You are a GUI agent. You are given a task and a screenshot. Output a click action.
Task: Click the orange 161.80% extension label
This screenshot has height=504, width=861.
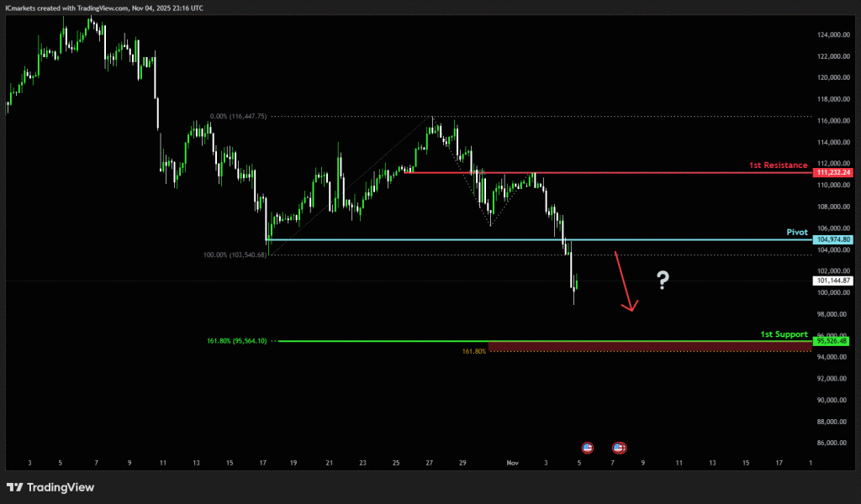coord(474,351)
